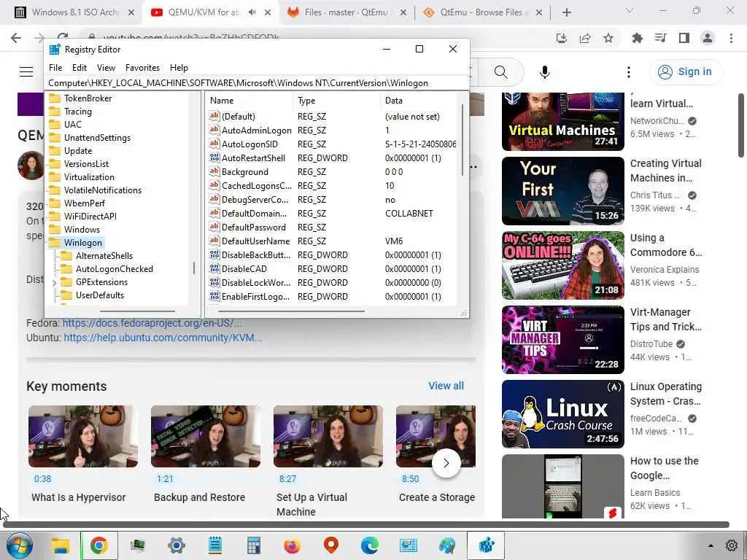The width and height of the screenshot is (747, 560).
Task: Select the DefaultPassword registry value
Action: click(253, 227)
